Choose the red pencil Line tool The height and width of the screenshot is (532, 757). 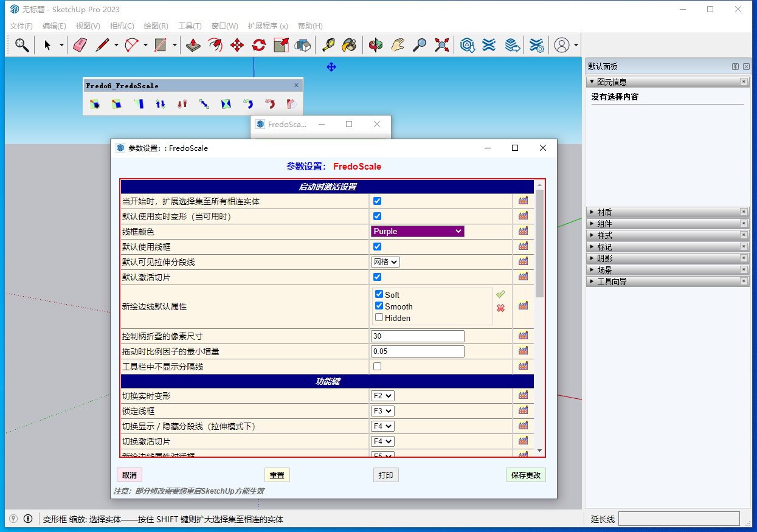pyautogui.click(x=102, y=45)
